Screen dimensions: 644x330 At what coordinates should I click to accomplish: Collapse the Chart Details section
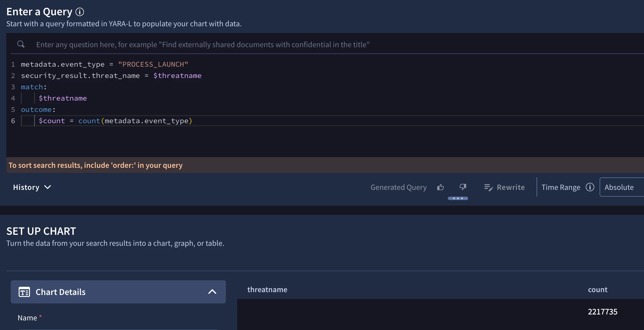coord(212,292)
